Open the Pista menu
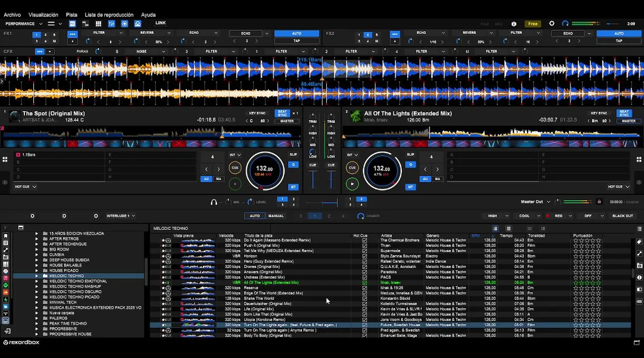 click(x=72, y=15)
